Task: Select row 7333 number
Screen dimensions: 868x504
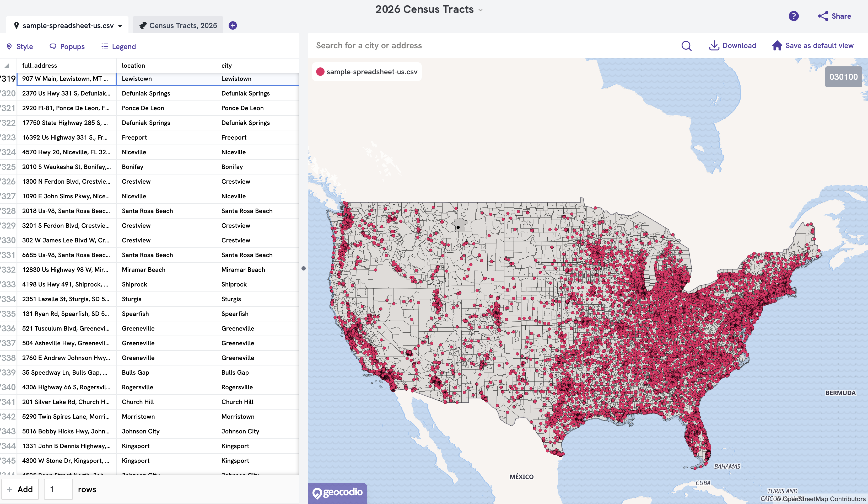Action: [8, 284]
